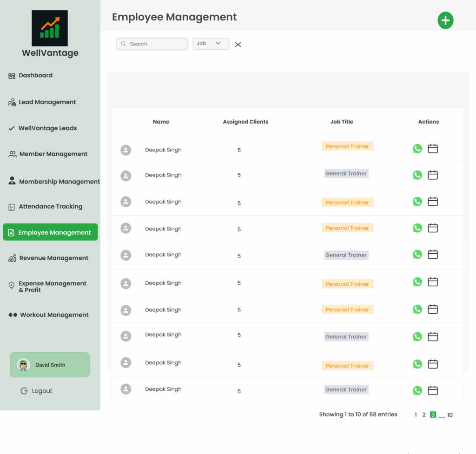
Task: Click avatar icon of first Deepak Singh row
Action: 126,150
